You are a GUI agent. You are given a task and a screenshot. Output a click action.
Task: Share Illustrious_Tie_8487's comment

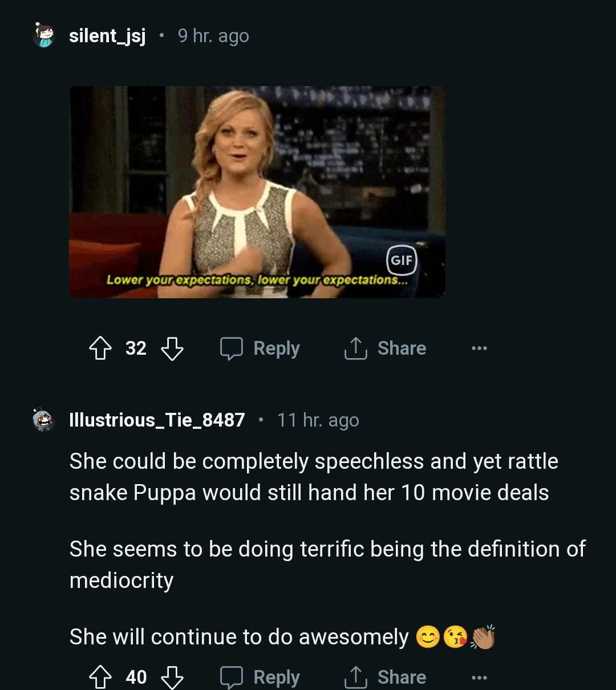pyautogui.click(x=386, y=677)
